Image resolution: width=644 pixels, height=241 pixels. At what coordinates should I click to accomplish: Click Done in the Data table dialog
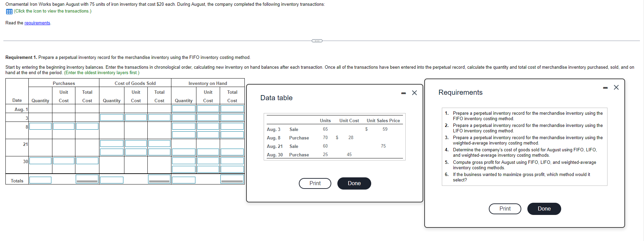click(x=354, y=183)
